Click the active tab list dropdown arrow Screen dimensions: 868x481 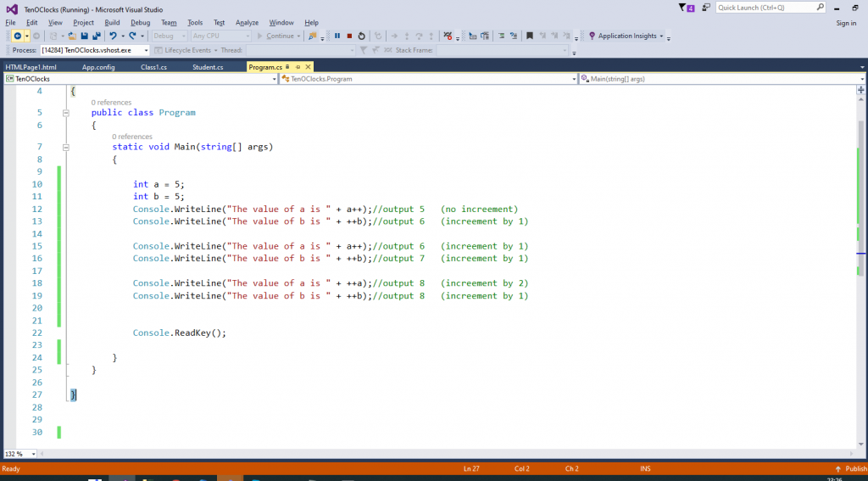click(x=863, y=67)
